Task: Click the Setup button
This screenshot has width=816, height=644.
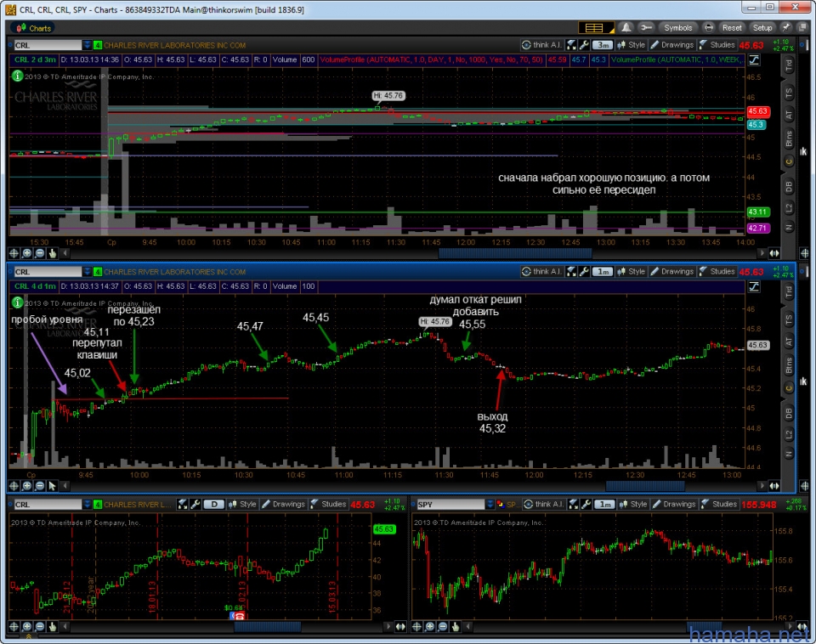Action: tap(762, 27)
